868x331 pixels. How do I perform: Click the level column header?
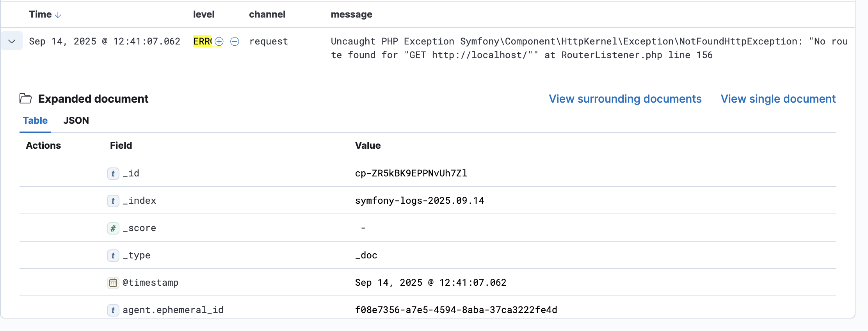pyautogui.click(x=204, y=14)
